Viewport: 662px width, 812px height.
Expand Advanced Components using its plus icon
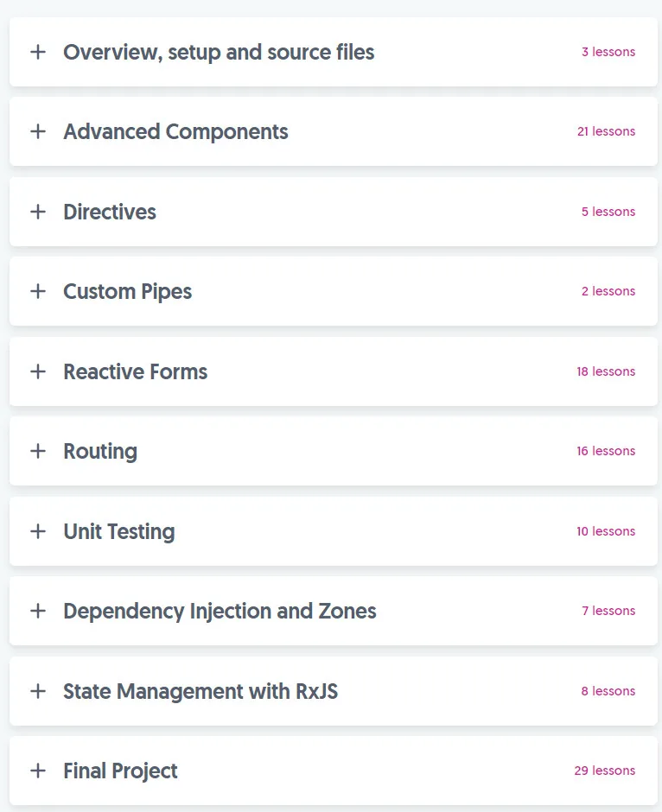pyautogui.click(x=38, y=131)
